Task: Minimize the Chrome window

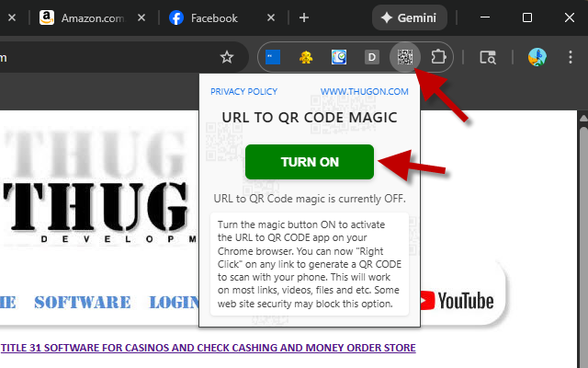Action: [x=485, y=17]
